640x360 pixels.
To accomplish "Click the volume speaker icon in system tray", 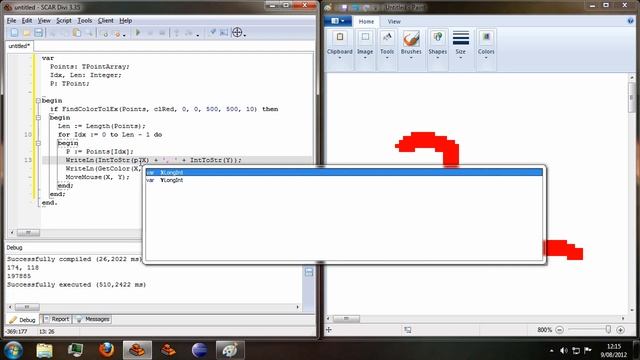I will click(x=564, y=351).
